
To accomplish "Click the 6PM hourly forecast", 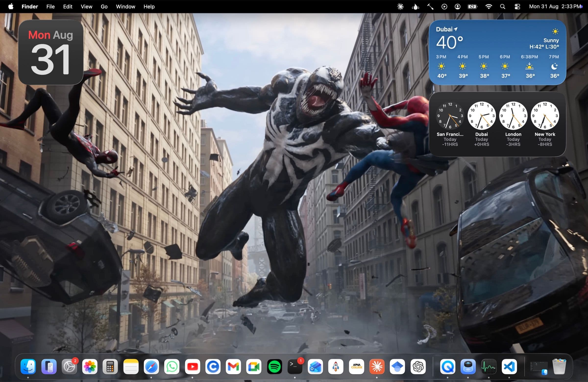I will coord(505,67).
